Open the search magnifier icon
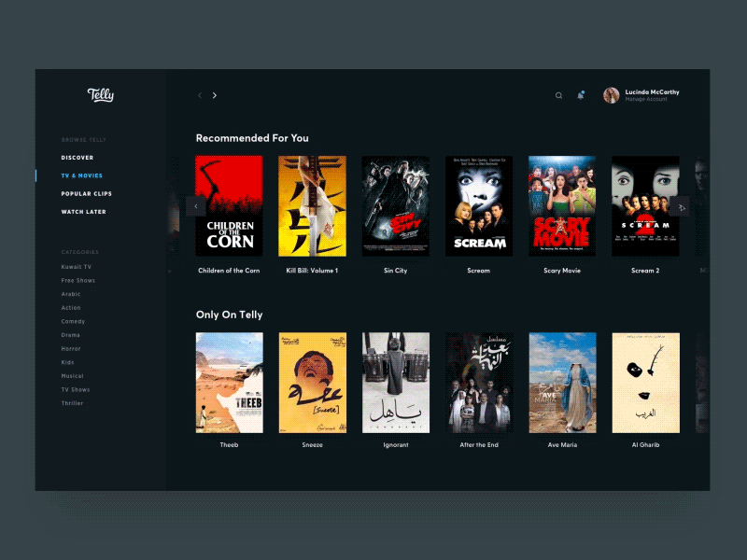The height and width of the screenshot is (560, 747). coord(558,94)
